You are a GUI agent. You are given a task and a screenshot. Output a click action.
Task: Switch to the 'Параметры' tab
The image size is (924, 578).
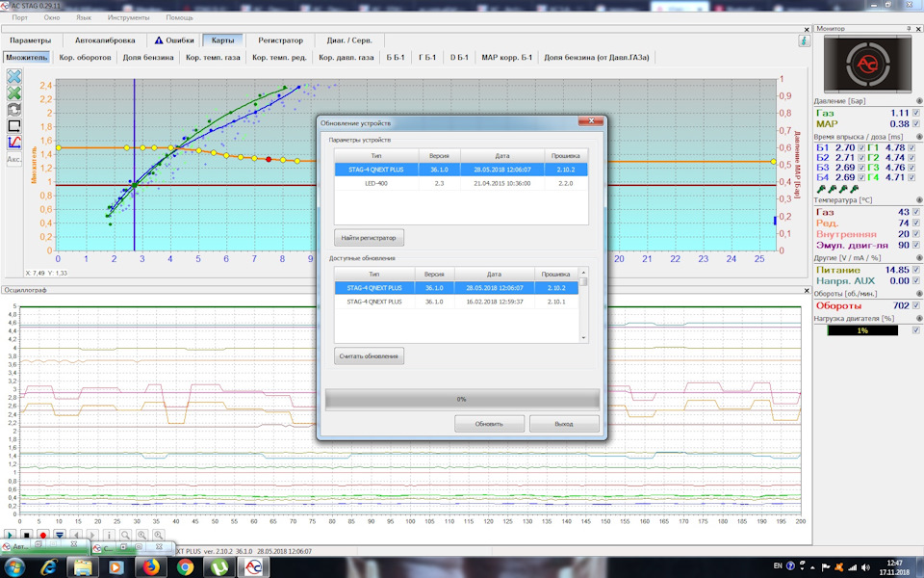tap(30, 40)
